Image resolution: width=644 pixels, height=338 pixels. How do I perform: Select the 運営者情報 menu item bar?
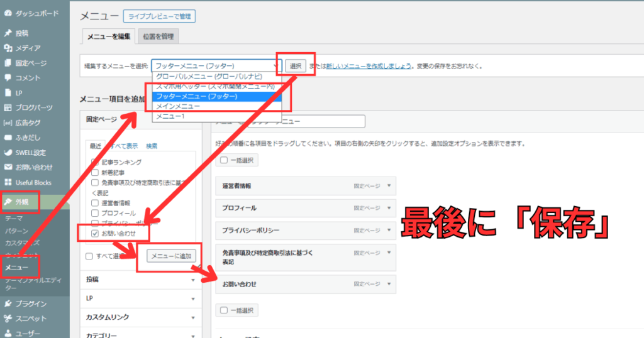[x=306, y=186]
